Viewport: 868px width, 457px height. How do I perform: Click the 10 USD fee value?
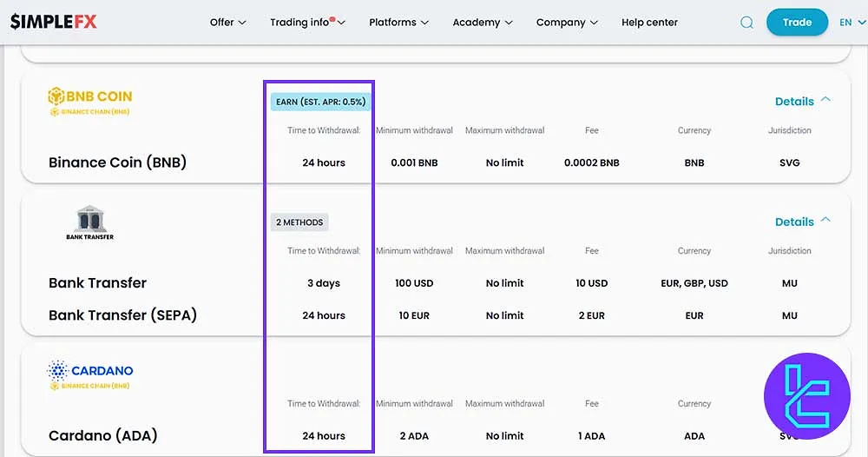pos(592,283)
